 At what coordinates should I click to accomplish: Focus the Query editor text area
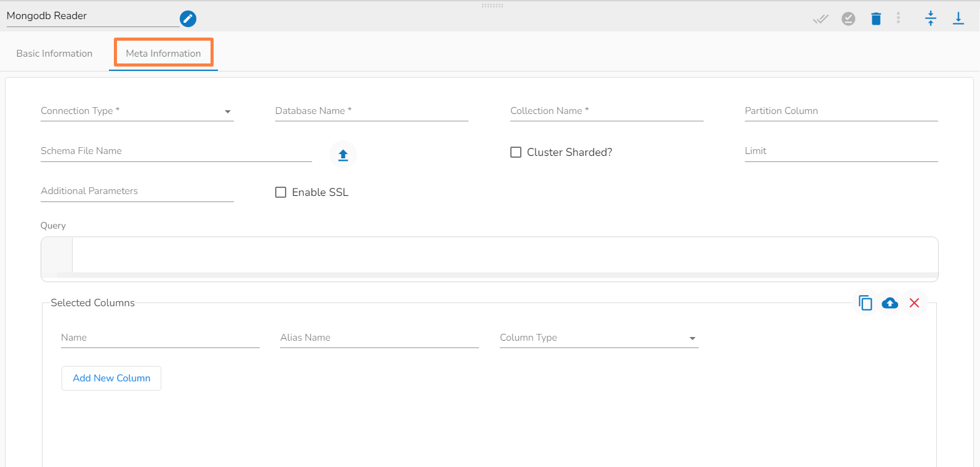[504, 254]
